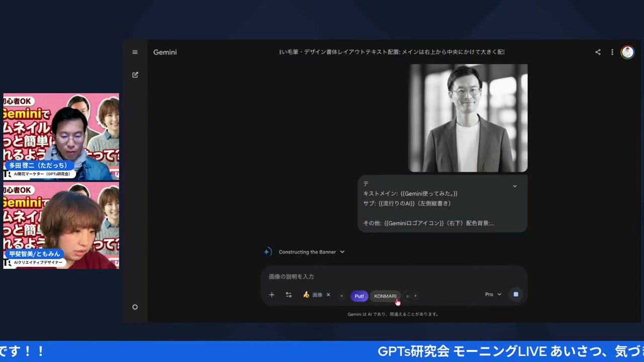
Task: Open your Google account avatar menu
Action: [627, 52]
